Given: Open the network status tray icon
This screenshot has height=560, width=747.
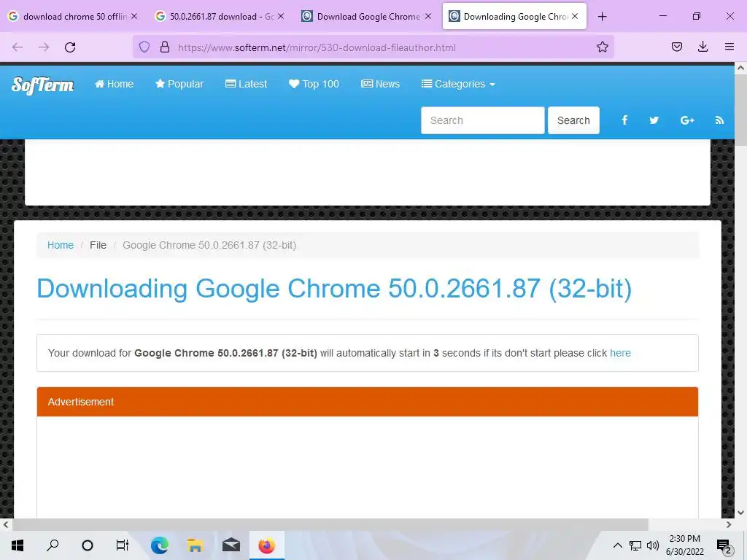Looking at the screenshot, I should 635,545.
